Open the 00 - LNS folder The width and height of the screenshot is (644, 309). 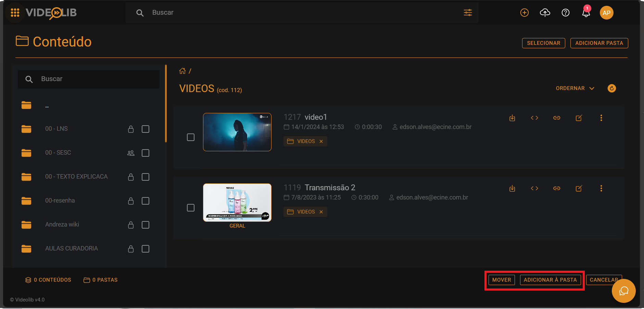click(56, 129)
